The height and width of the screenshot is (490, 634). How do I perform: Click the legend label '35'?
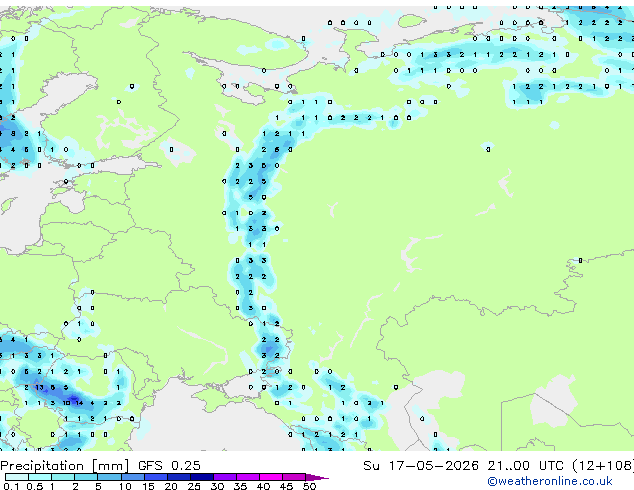pyautogui.click(x=241, y=486)
